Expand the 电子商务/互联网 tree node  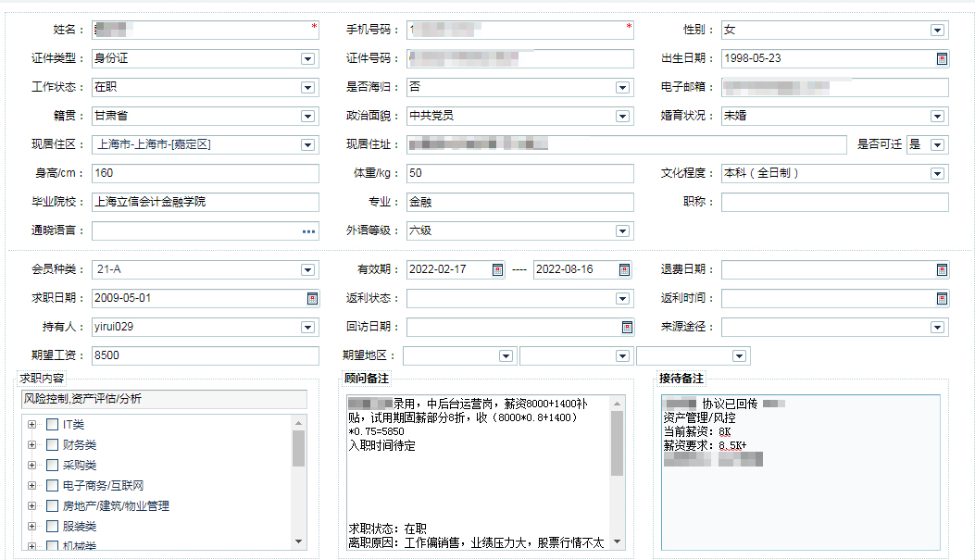(31, 485)
